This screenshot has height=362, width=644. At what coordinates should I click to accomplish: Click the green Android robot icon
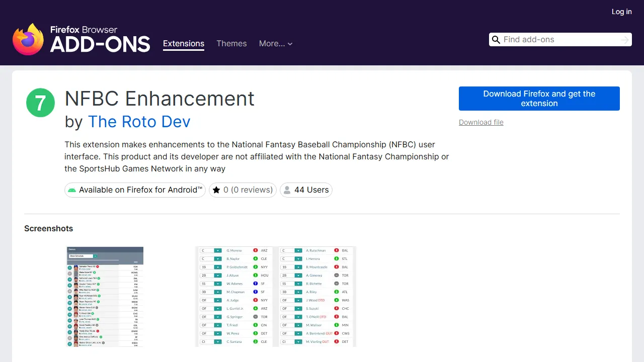(x=72, y=190)
